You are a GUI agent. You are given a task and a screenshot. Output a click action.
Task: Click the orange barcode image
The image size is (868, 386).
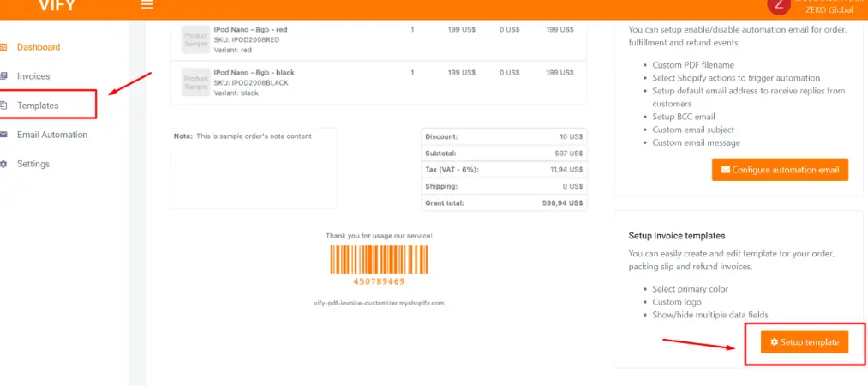(x=380, y=260)
